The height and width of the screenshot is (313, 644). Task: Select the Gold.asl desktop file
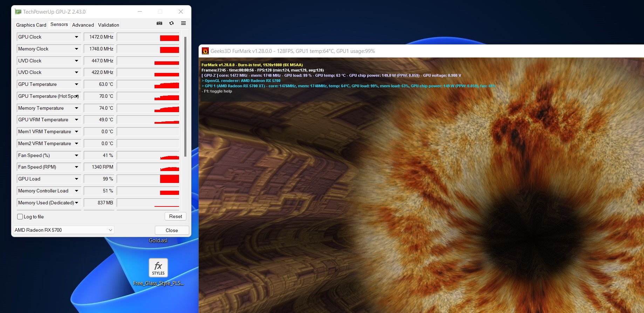(158, 240)
